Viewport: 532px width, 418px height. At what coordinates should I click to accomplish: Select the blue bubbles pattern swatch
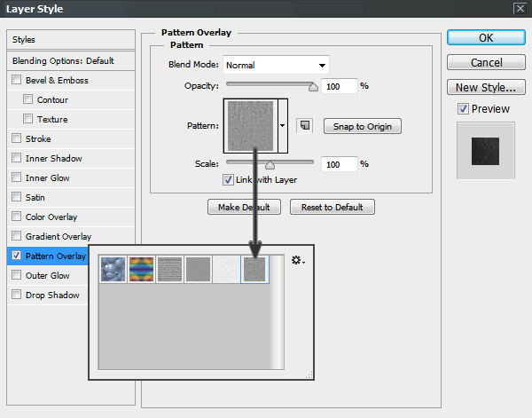(113, 270)
